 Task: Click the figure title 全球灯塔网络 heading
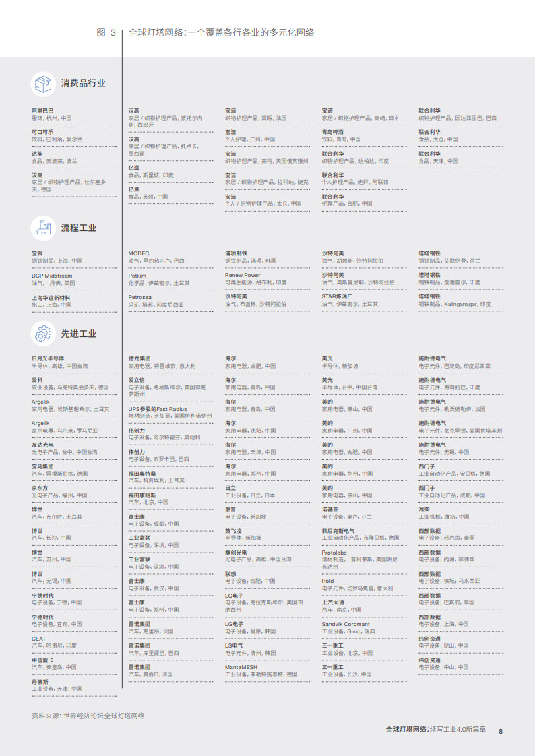click(x=221, y=32)
